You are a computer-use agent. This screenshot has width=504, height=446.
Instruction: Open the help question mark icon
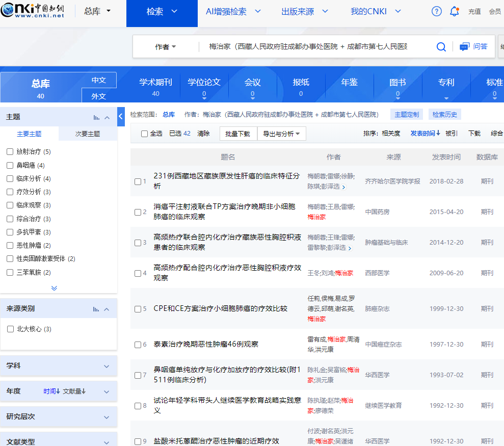(437, 11)
